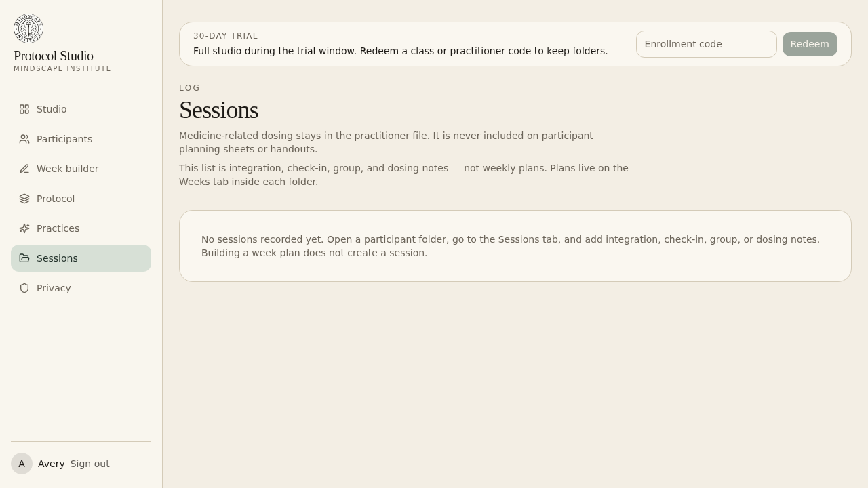Click the Avery avatar circle
The image size is (868, 488).
click(x=22, y=464)
